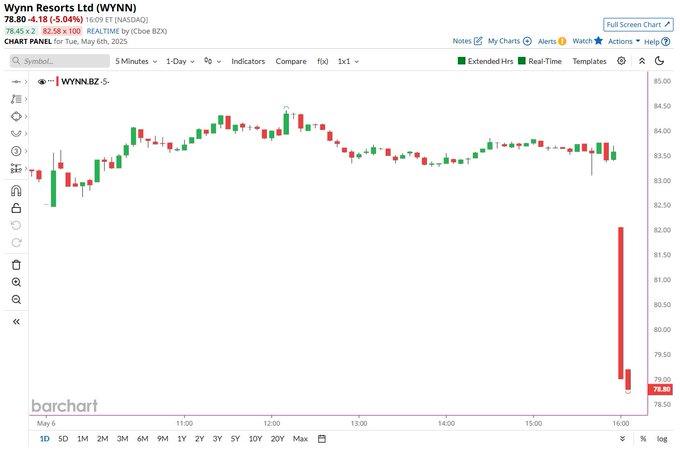The width and height of the screenshot is (680, 450).
Task: Select the shapes drawing tool
Action: point(16,117)
